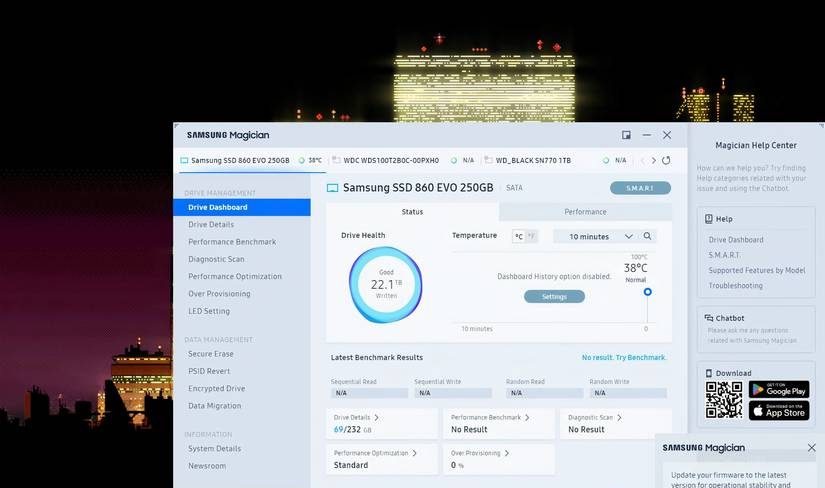
Task: Click the 69/232 GB drive usage value
Action: 353,430
